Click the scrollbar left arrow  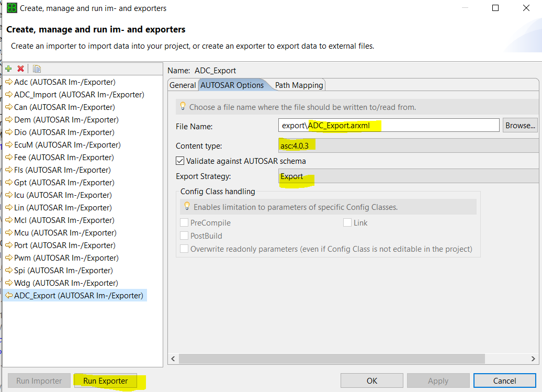click(x=173, y=359)
